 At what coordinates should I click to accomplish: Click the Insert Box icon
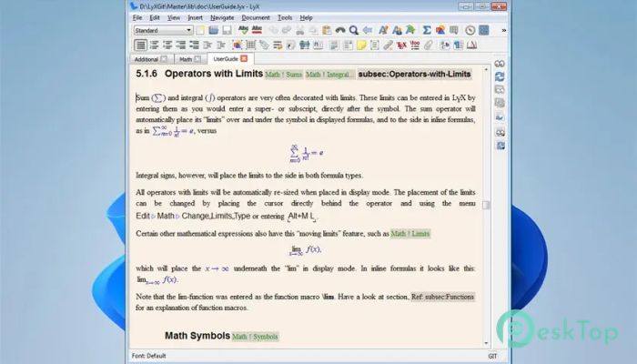(x=375, y=45)
